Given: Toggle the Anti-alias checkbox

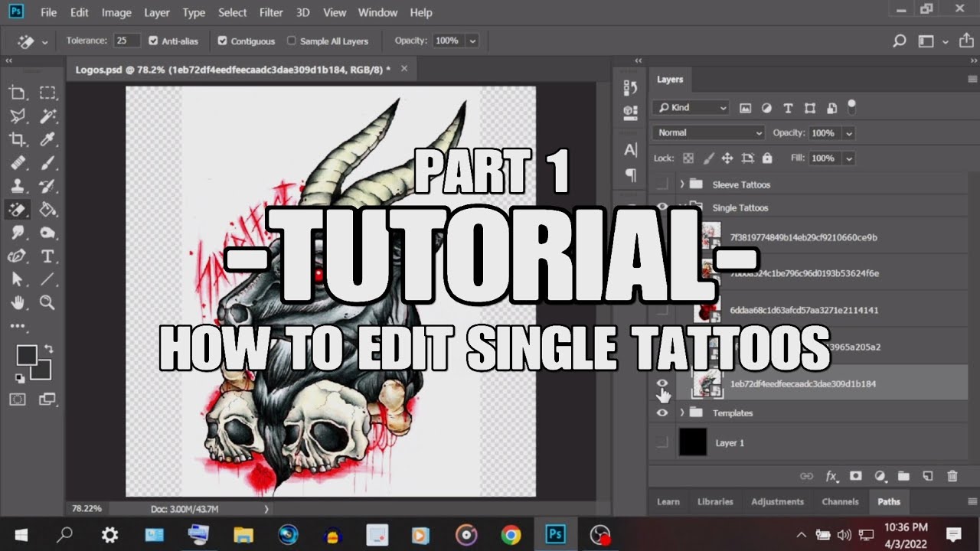Looking at the screenshot, I should click(153, 41).
